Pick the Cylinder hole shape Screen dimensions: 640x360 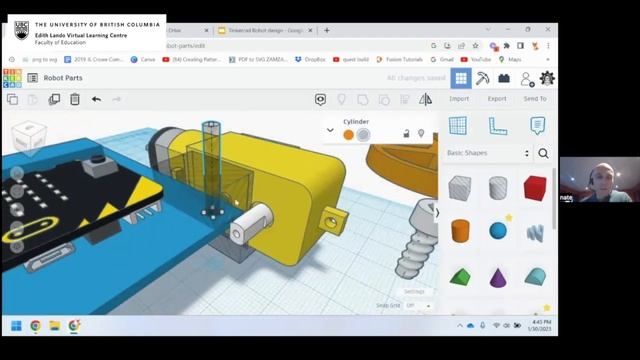pyautogui.click(x=498, y=188)
